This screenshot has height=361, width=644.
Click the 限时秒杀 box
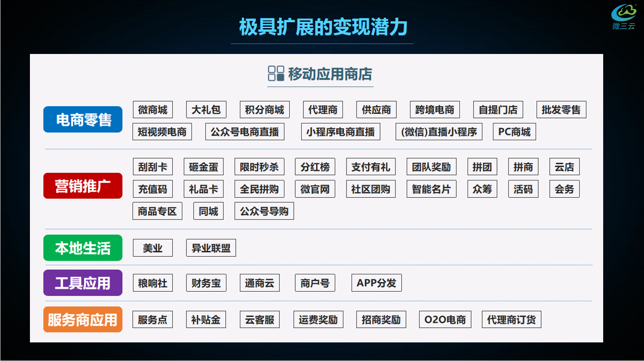259,166
